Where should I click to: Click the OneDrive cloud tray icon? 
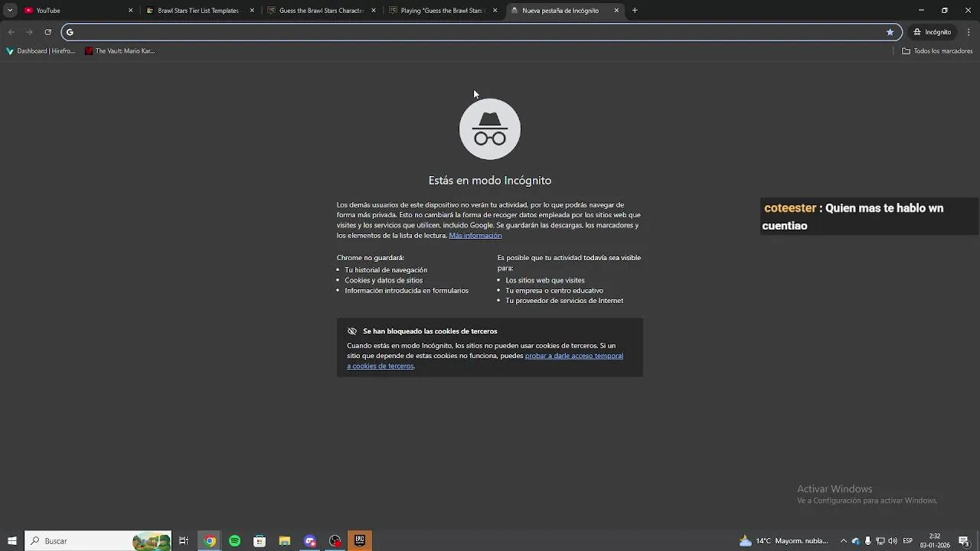click(856, 541)
